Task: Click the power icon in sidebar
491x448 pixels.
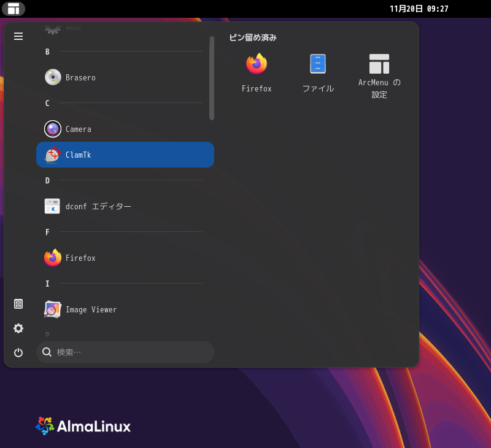Action: [x=18, y=352]
